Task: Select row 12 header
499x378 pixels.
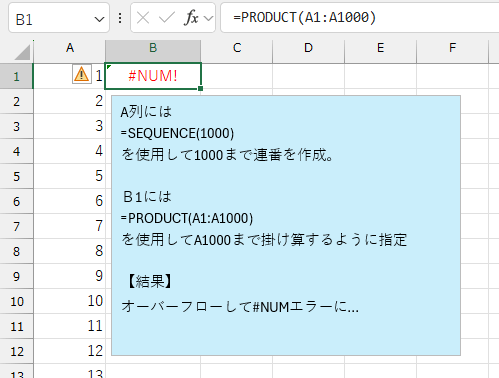Action: (x=16, y=351)
